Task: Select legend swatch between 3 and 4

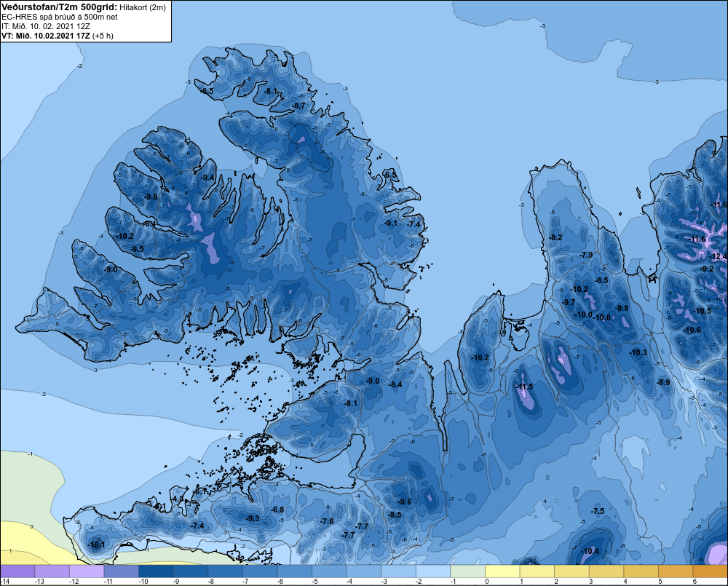Action: click(x=607, y=571)
